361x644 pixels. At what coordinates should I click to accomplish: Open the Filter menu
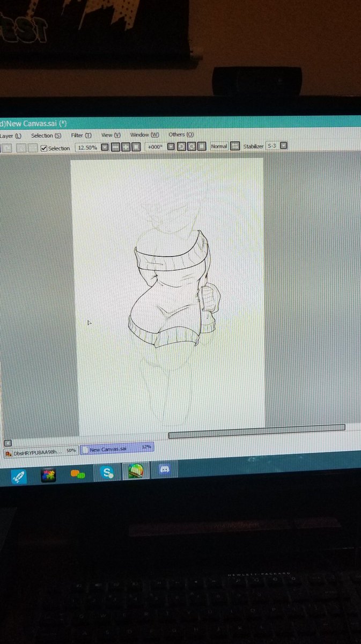point(81,136)
